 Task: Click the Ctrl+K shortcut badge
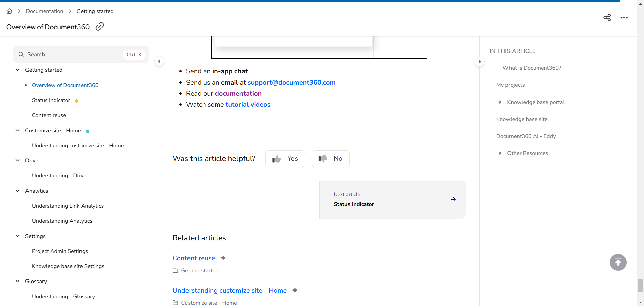134,54
